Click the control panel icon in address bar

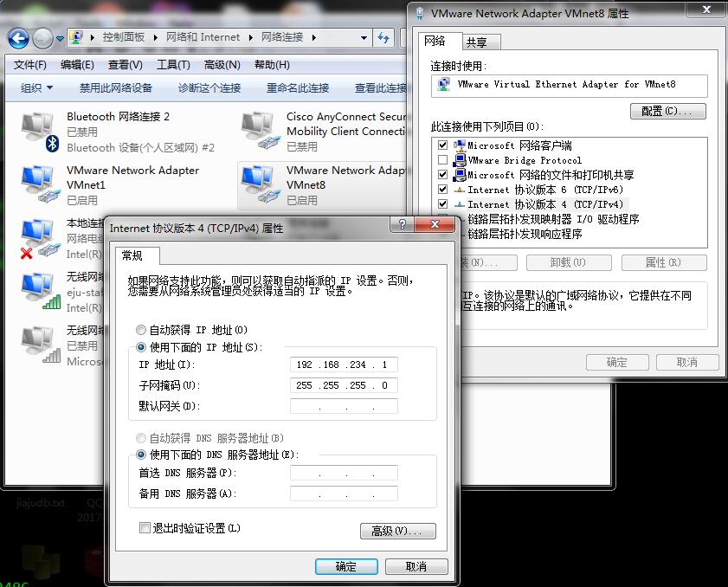76,37
